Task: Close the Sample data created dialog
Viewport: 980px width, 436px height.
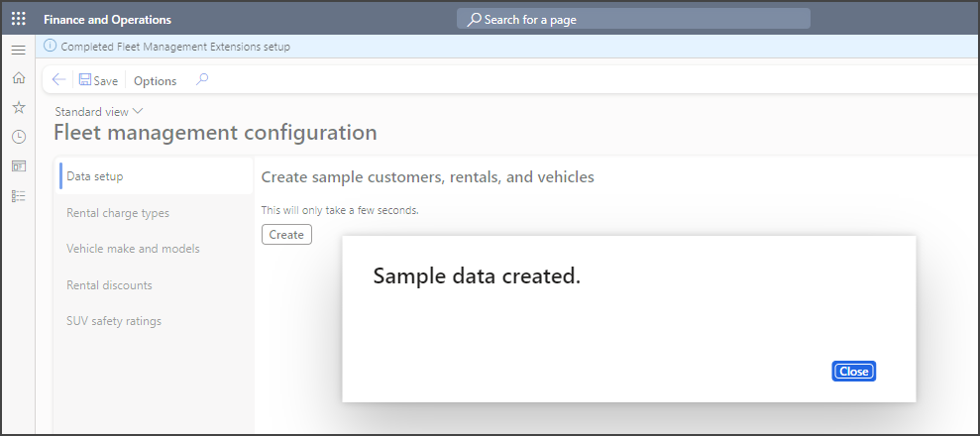Action: coord(853,371)
